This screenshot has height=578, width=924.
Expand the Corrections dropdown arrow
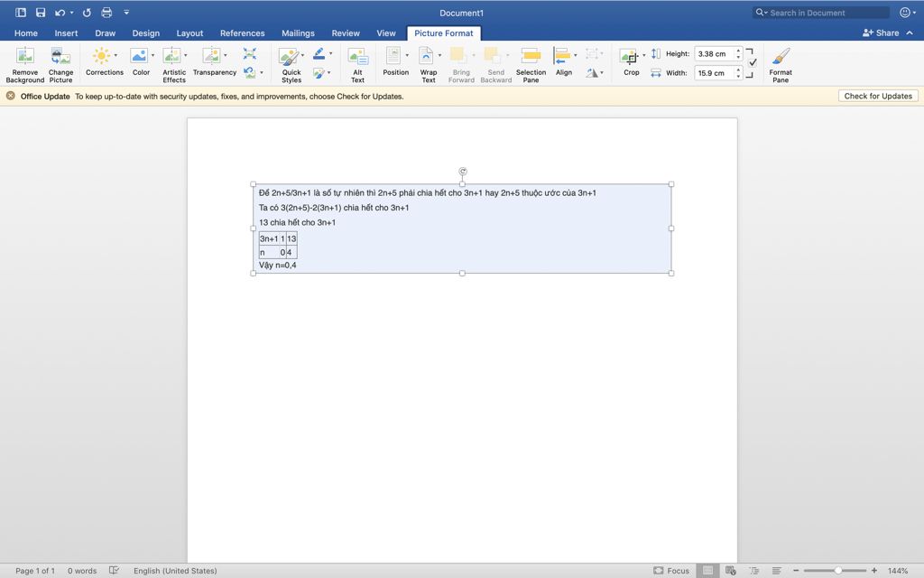click(x=115, y=55)
